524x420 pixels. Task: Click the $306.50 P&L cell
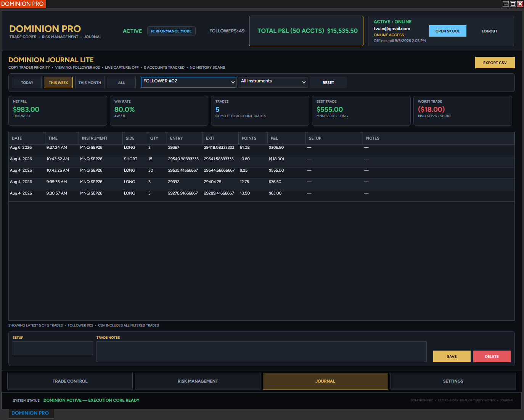[x=276, y=148]
